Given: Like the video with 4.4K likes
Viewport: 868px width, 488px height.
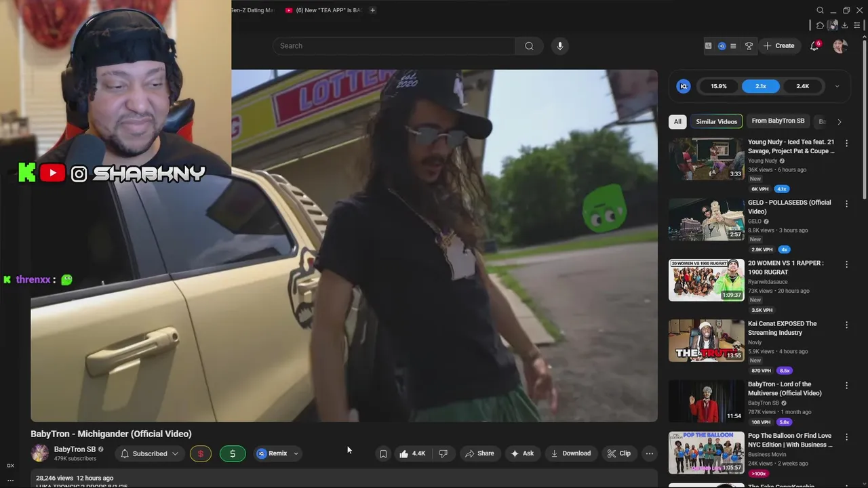Looking at the screenshot, I should click(412, 453).
